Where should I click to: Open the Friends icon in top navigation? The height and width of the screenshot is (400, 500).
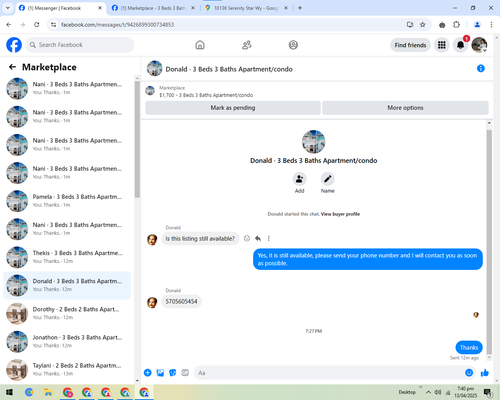pos(247,45)
